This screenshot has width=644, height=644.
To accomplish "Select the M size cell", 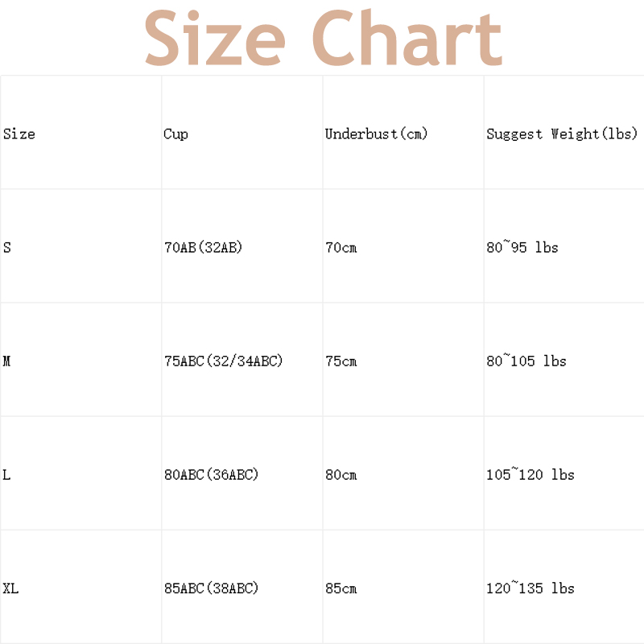I will [x=81, y=360].
